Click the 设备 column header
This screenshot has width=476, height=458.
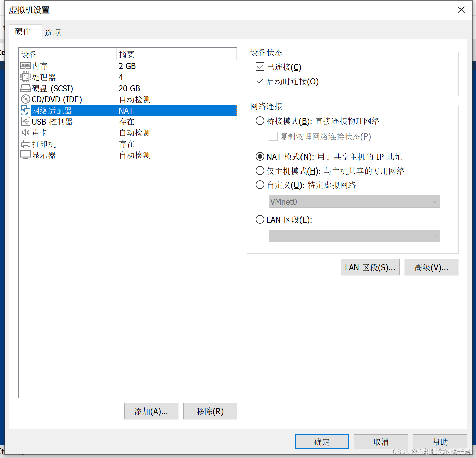pyautogui.click(x=29, y=54)
